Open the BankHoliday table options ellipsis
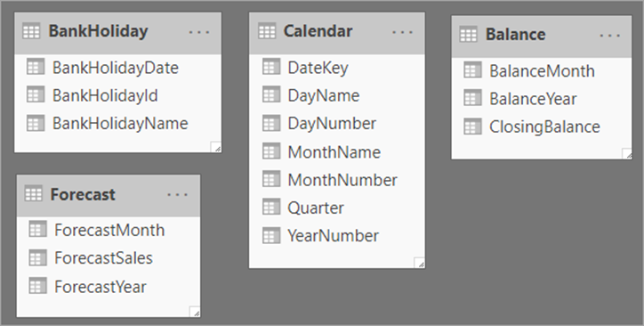 199,32
